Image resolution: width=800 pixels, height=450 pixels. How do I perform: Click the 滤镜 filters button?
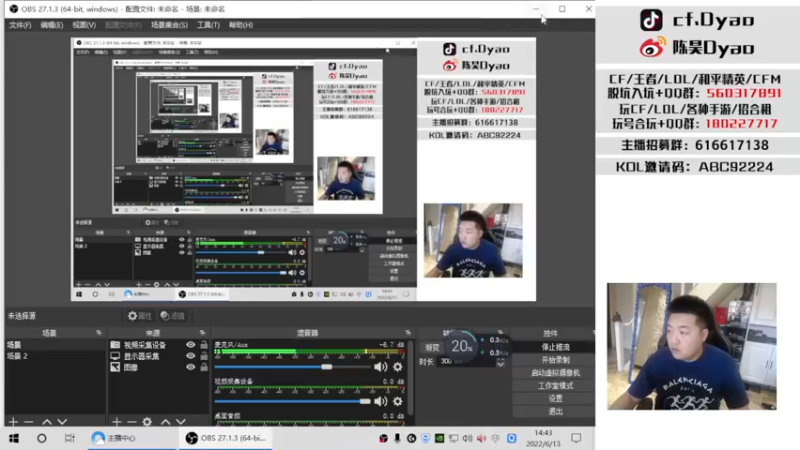click(172, 316)
